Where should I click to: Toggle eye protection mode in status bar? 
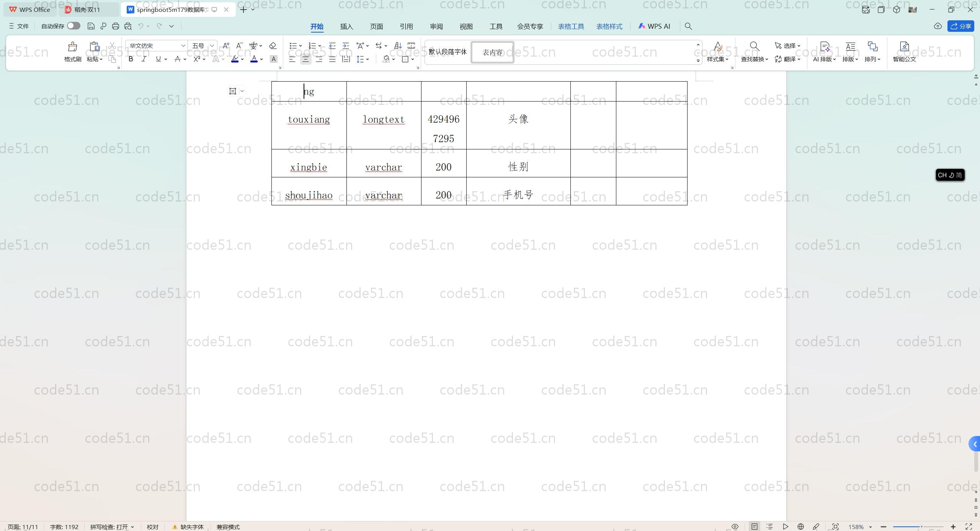click(735, 526)
